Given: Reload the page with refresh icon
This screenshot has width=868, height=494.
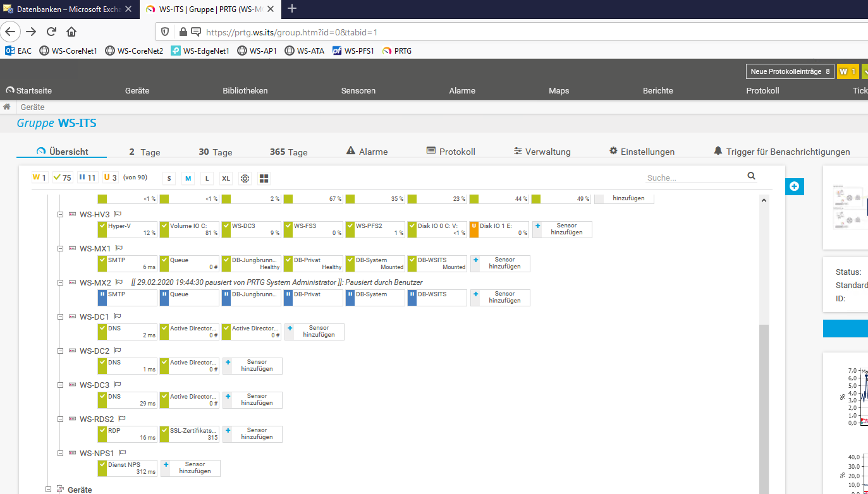Looking at the screenshot, I should point(51,32).
